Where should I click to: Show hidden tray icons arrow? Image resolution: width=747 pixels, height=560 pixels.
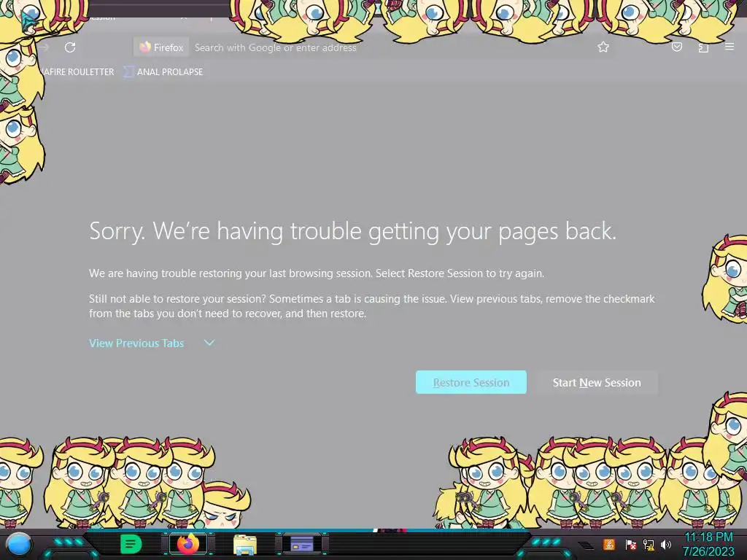tap(586, 545)
